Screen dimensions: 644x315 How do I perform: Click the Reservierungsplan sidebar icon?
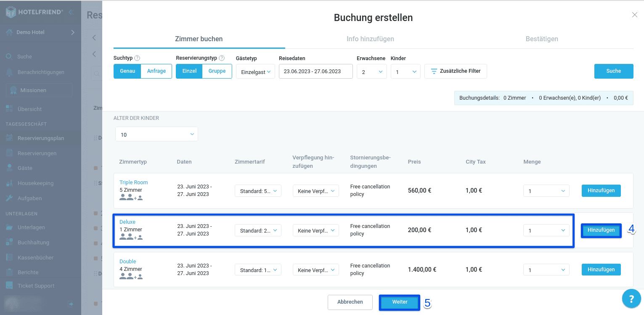point(9,138)
